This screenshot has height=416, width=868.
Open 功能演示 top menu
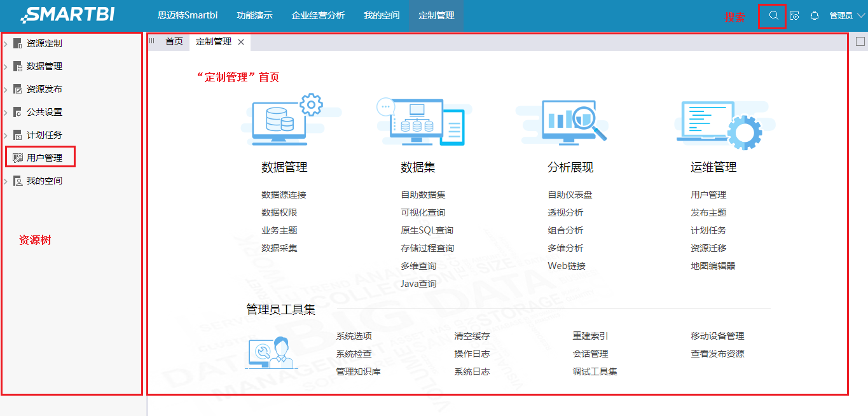tap(254, 15)
